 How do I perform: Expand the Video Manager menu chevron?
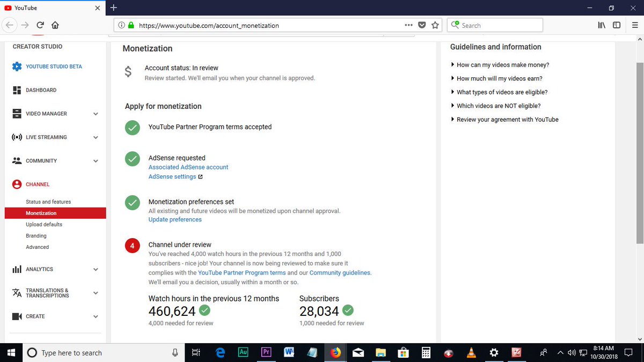tap(96, 114)
